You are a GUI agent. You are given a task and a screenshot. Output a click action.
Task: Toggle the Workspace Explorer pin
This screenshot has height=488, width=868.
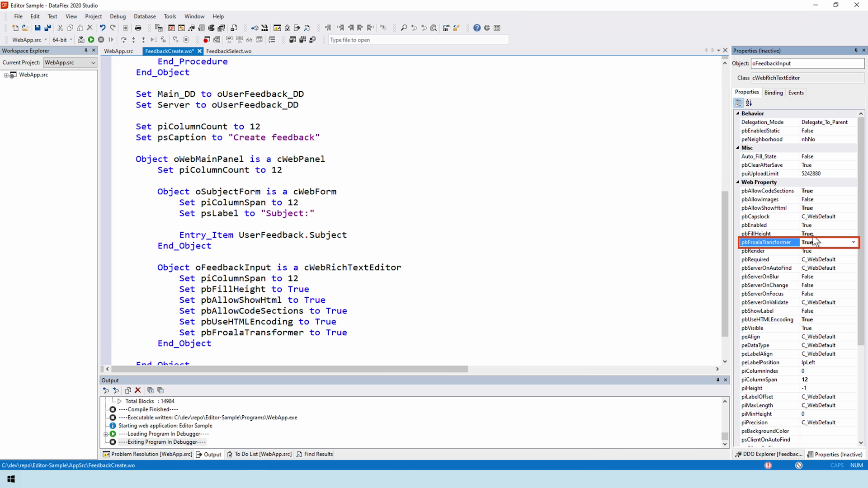[86, 51]
